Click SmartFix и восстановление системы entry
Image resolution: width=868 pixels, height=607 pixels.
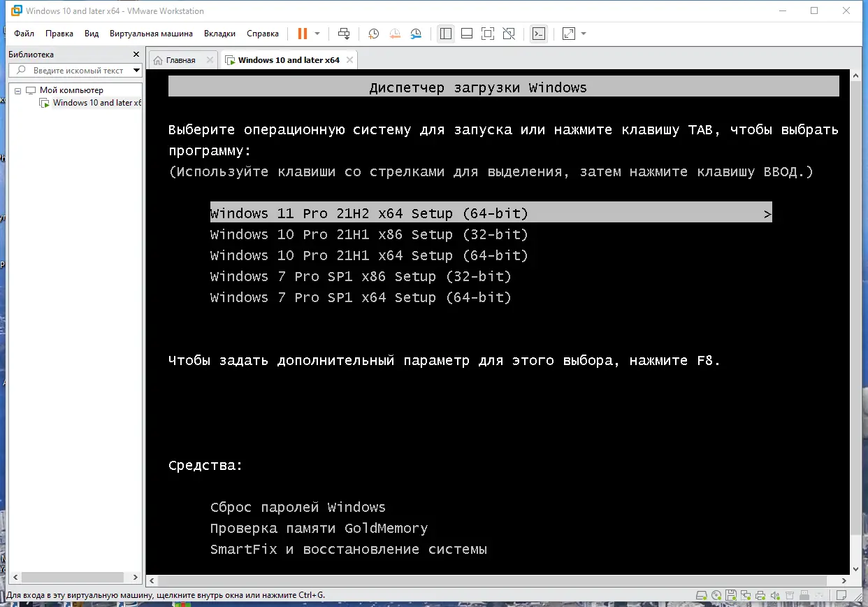[x=348, y=549]
